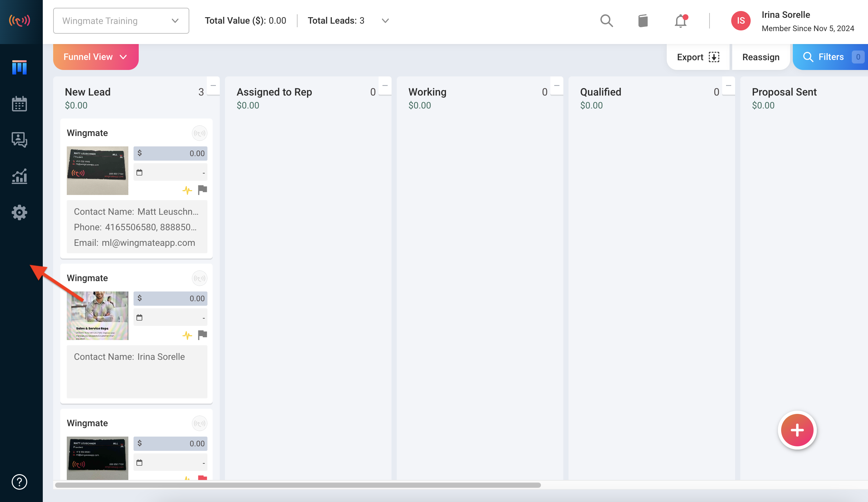Screen dimensions: 868x502
Task: Click Email ml@wingmateapp.com text
Action: pyautogui.click(x=134, y=243)
